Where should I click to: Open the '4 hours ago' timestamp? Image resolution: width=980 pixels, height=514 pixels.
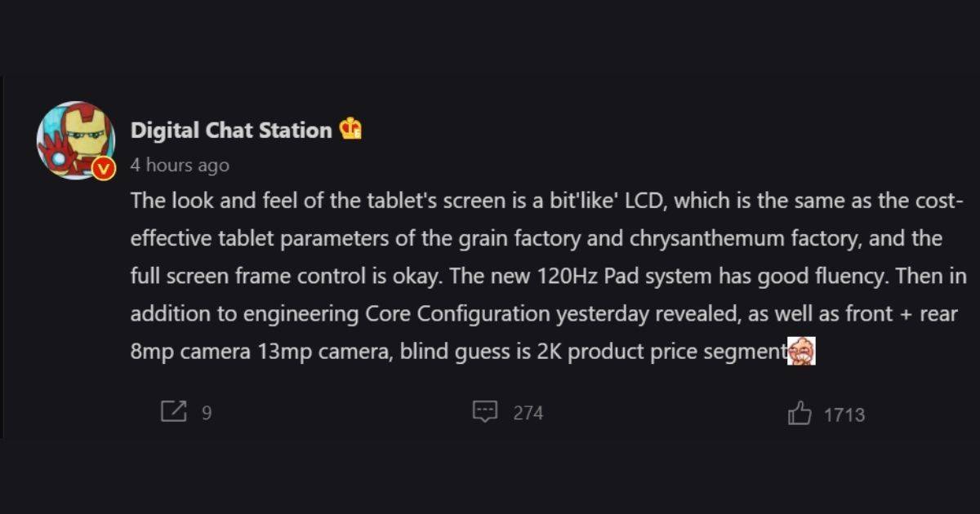(x=180, y=166)
